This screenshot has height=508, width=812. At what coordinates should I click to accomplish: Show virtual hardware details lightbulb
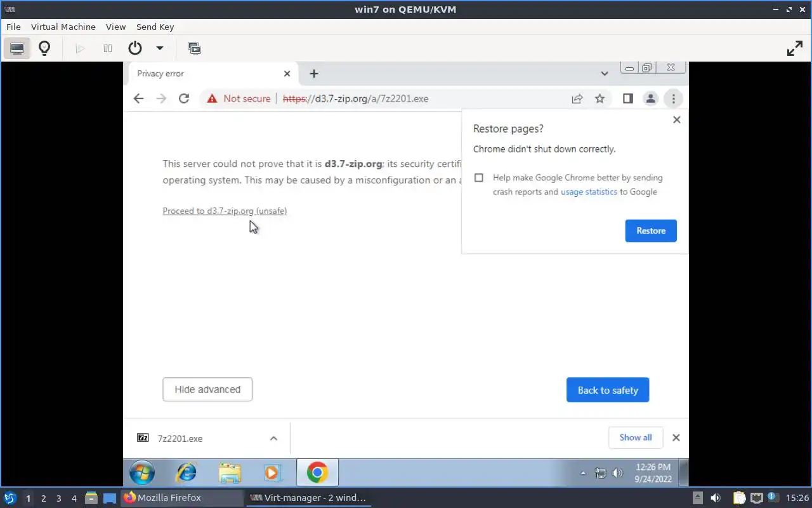click(x=44, y=48)
